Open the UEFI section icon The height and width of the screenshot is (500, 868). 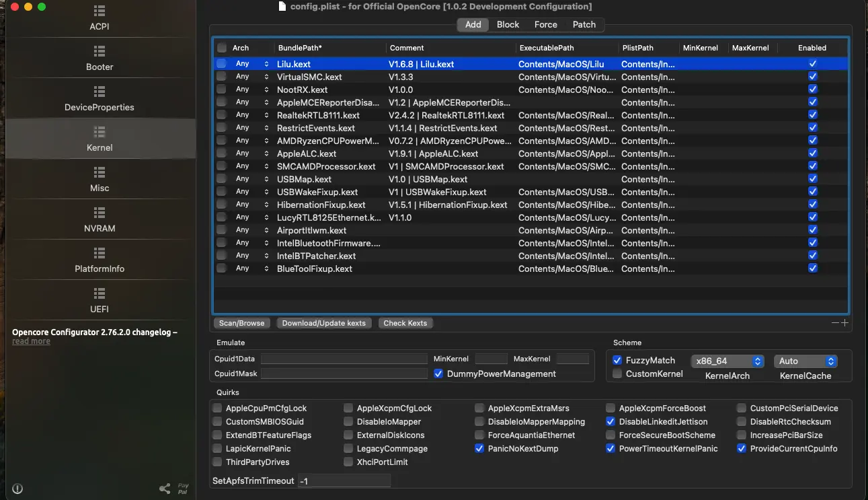[100, 293]
